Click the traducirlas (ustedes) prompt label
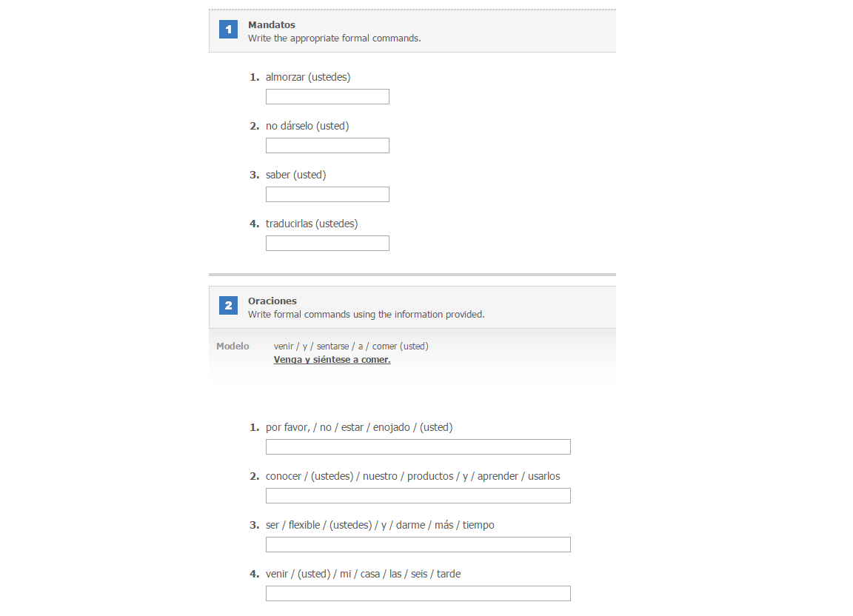The height and width of the screenshot is (616, 853). click(x=312, y=224)
